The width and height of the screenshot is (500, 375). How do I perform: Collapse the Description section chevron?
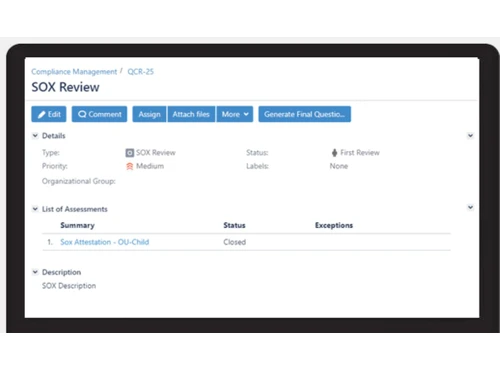coord(35,272)
